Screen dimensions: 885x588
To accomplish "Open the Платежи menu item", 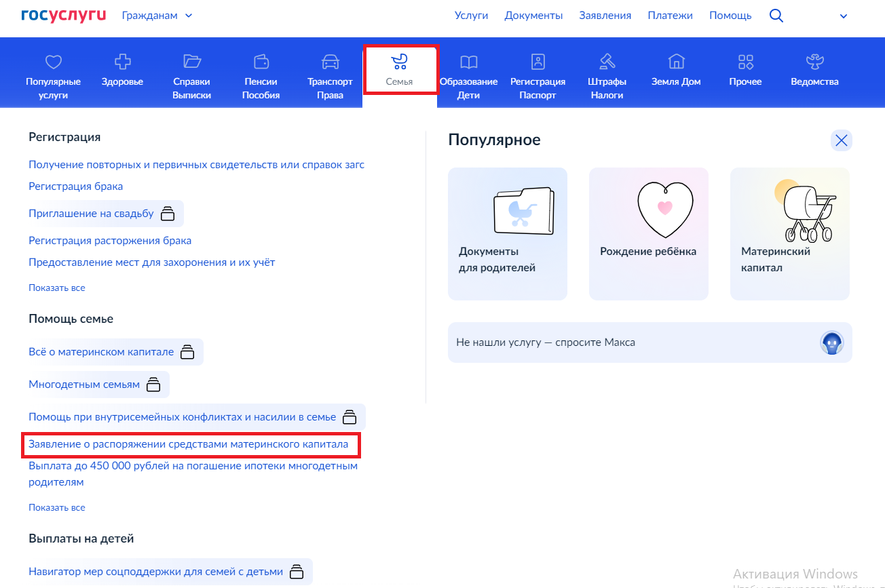I will point(670,16).
